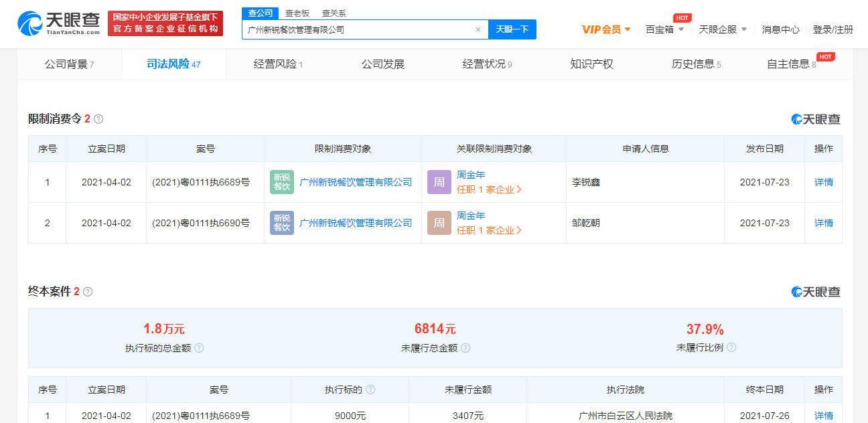868x423 pixels.
Task: Click 任职 1 家企业 link in first row
Action: (489, 189)
